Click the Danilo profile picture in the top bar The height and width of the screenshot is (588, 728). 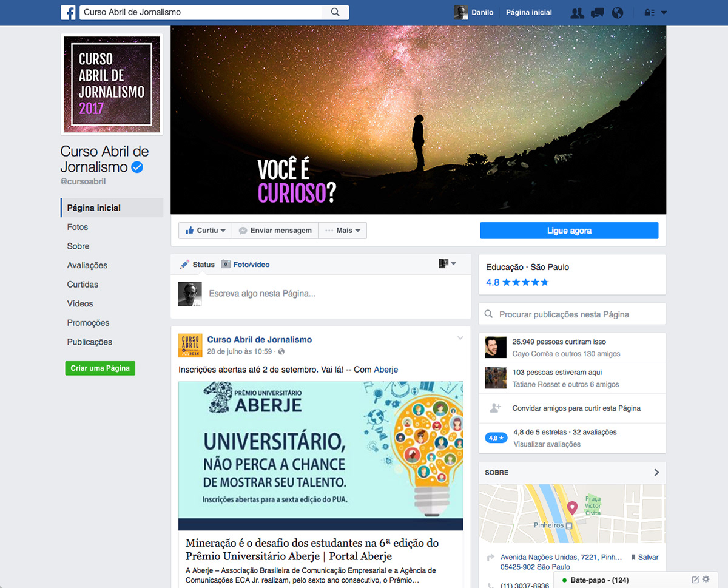[x=460, y=13]
